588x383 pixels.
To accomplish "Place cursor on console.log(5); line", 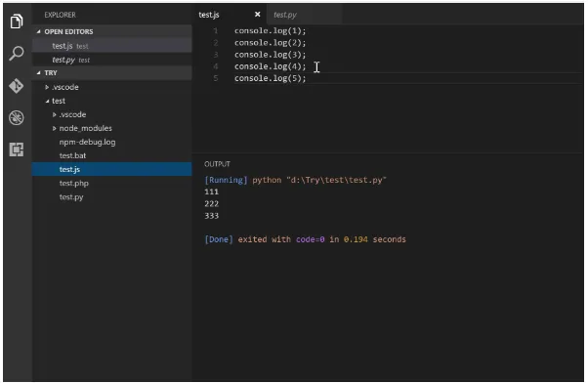I will (270, 78).
